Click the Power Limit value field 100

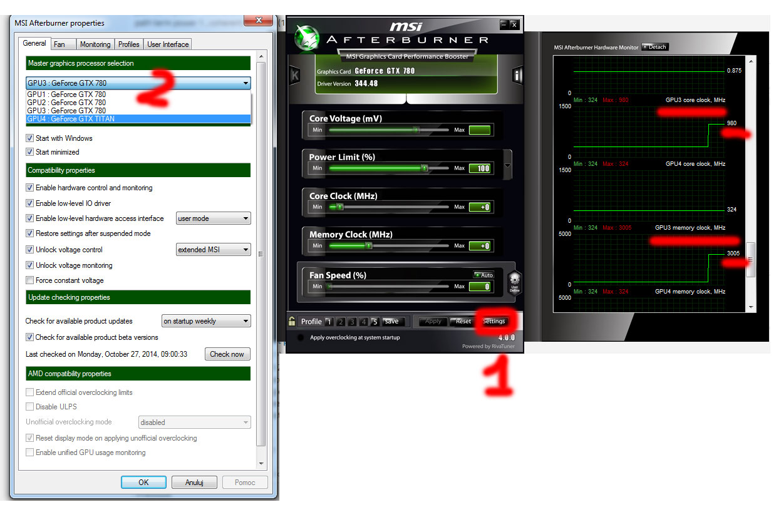[480, 168]
